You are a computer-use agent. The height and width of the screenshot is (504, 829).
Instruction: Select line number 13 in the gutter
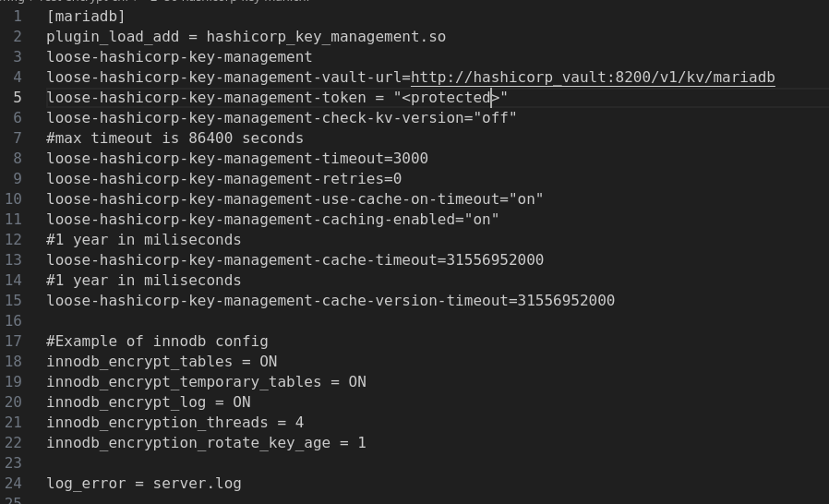coord(13,260)
